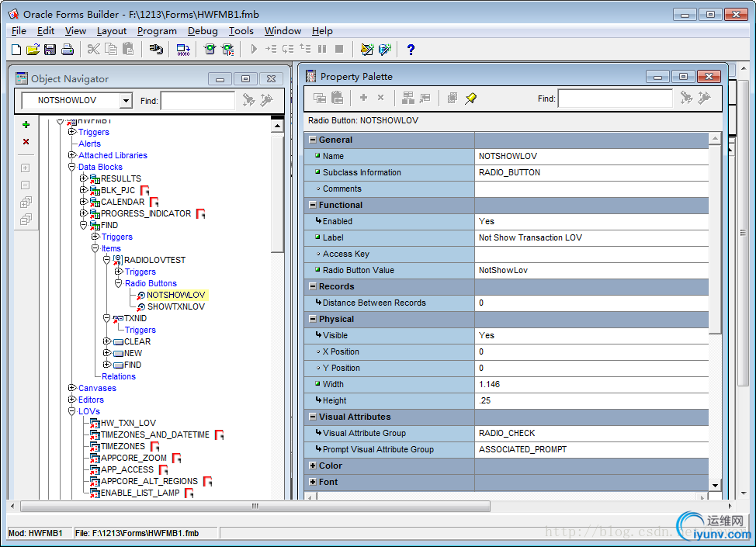Screen dimensions: 756x547
Task: Open the NOTSHOWLOV dropdown in Object Navigator
Action: point(126,101)
